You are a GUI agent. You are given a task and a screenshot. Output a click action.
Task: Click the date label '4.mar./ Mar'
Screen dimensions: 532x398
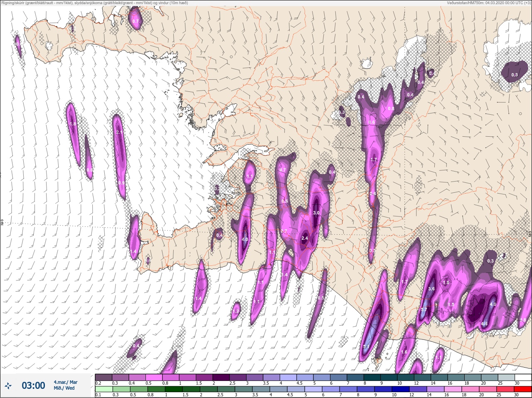pyautogui.click(x=66, y=382)
